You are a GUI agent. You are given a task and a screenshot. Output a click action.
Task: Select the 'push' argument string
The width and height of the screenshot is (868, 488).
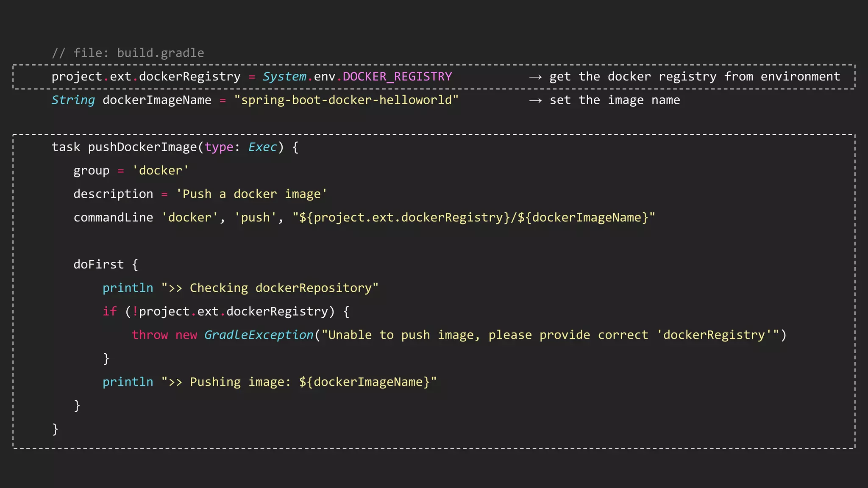(256, 217)
